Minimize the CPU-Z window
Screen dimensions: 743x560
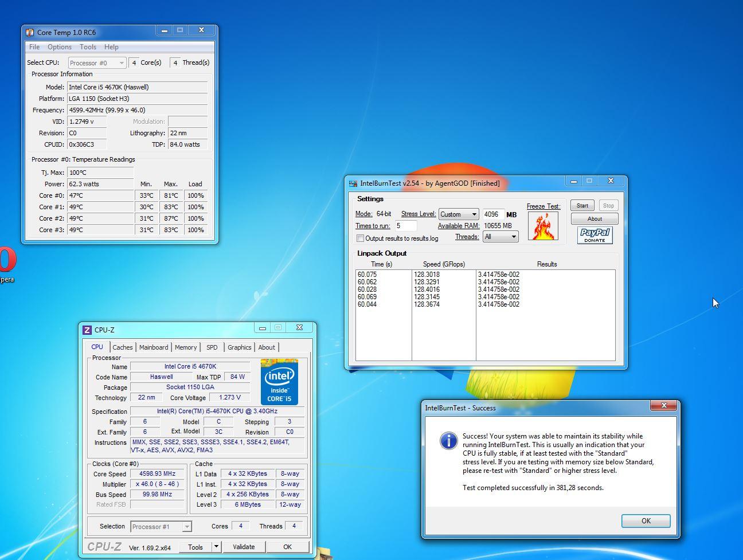262,328
